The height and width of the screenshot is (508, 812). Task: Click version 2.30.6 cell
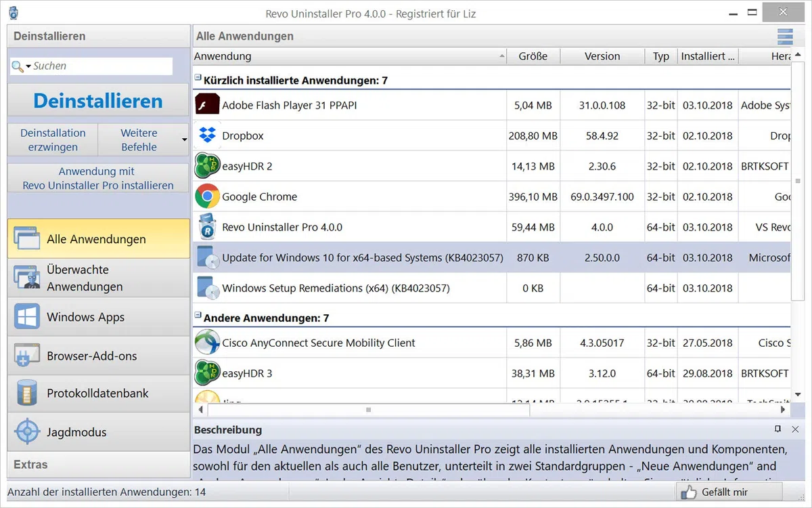pos(602,166)
